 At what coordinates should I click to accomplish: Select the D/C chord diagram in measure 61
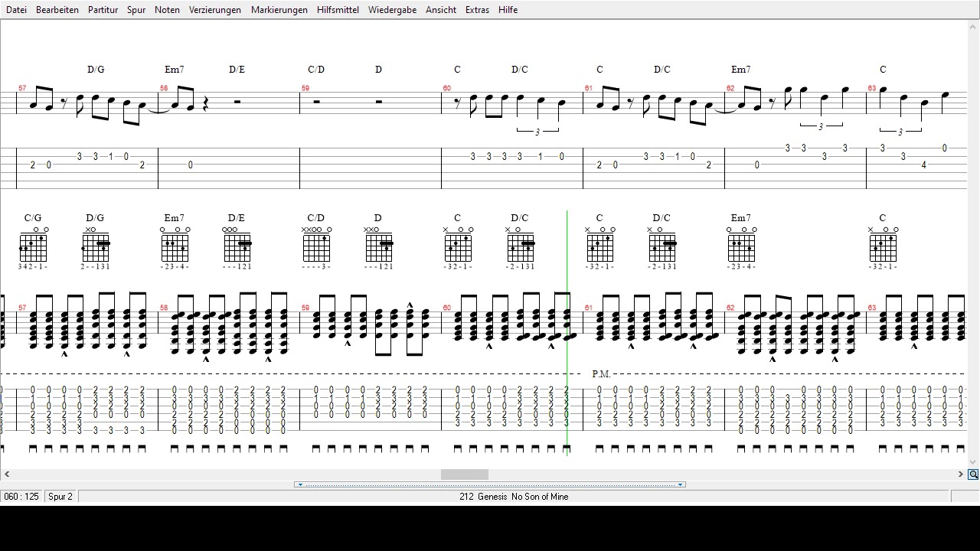point(662,245)
